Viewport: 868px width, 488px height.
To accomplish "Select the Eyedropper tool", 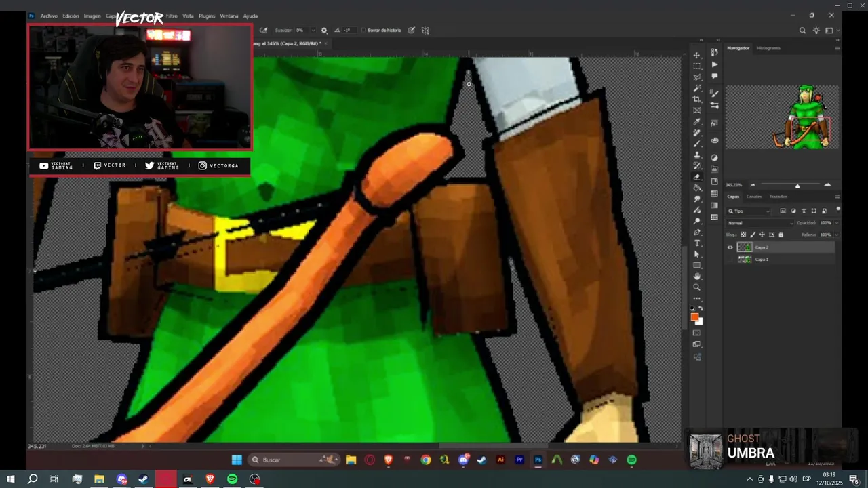I will pyautogui.click(x=696, y=121).
